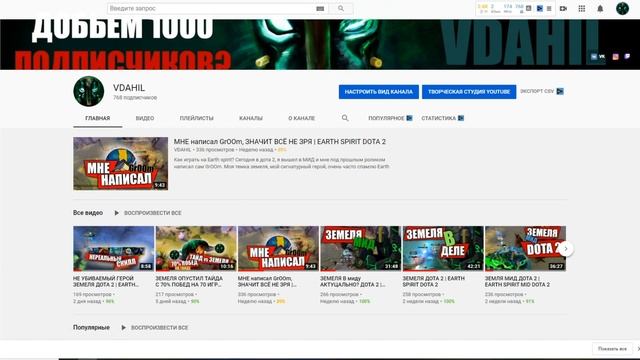This screenshot has height=360, width=640.
Task: Click title ЗЕМЕЛЯ ОПУСТИЛ ТАЙДА С 70% ПОБЕД
Action: (189, 281)
